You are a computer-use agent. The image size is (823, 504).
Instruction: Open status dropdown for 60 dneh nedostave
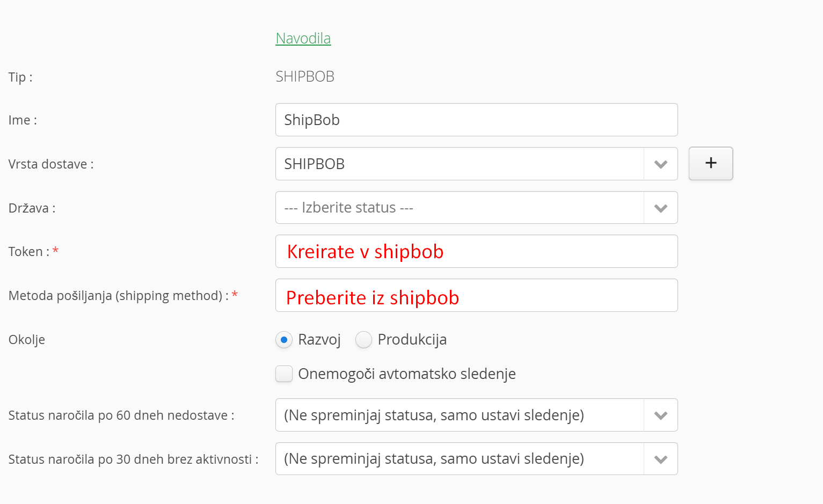pos(476,415)
